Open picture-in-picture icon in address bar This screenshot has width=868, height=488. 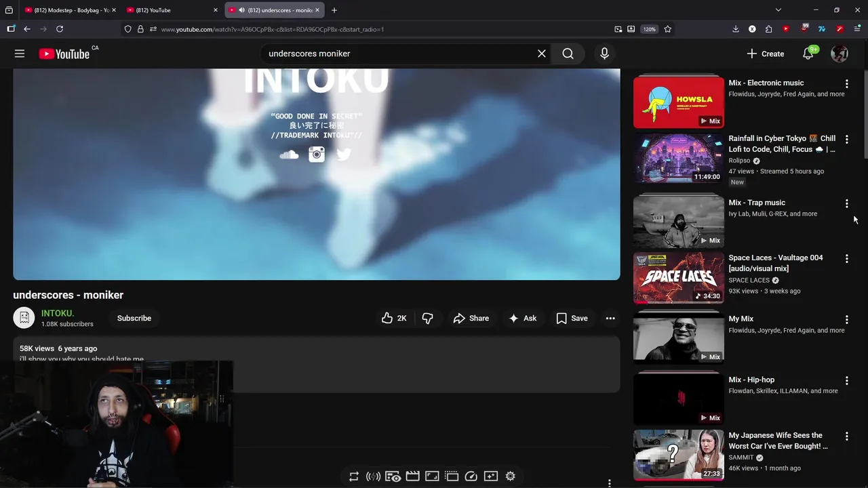pyautogui.click(x=618, y=29)
